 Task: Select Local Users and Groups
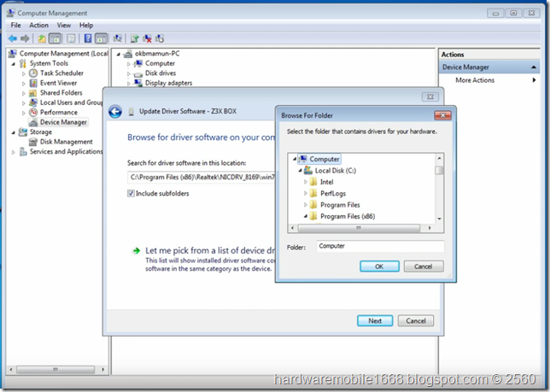tap(71, 102)
